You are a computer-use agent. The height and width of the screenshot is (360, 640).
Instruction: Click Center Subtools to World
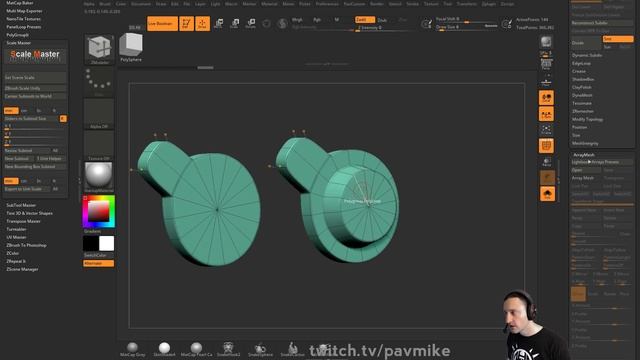(35, 96)
